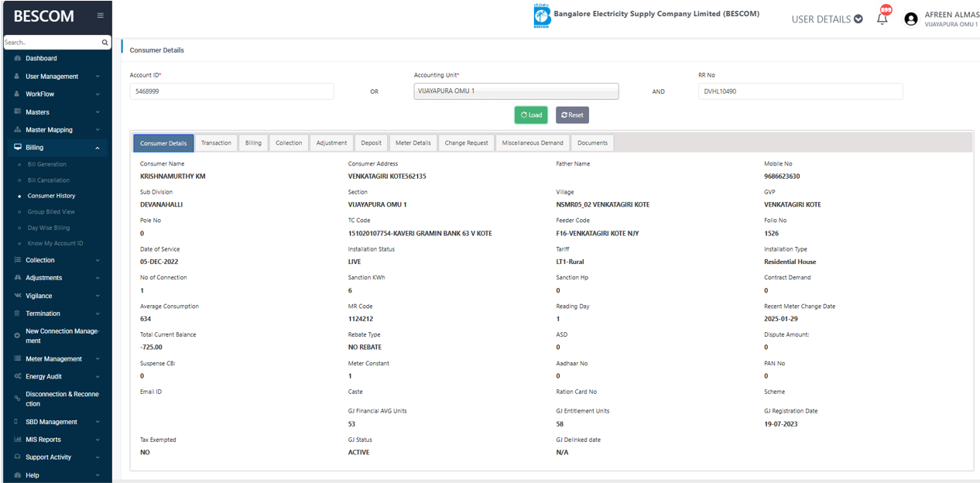Open the Collection tab

[289, 143]
